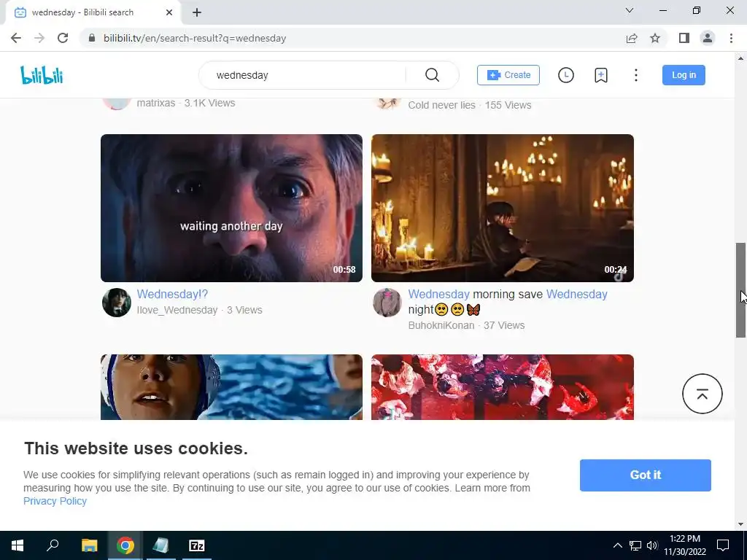747x560 pixels.
Task: Click the search magnifier icon
Action: tap(432, 75)
